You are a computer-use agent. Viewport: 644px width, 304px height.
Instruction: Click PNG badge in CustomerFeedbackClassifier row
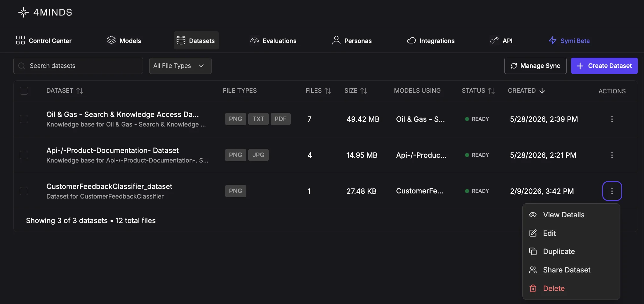pyautogui.click(x=236, y=191)
